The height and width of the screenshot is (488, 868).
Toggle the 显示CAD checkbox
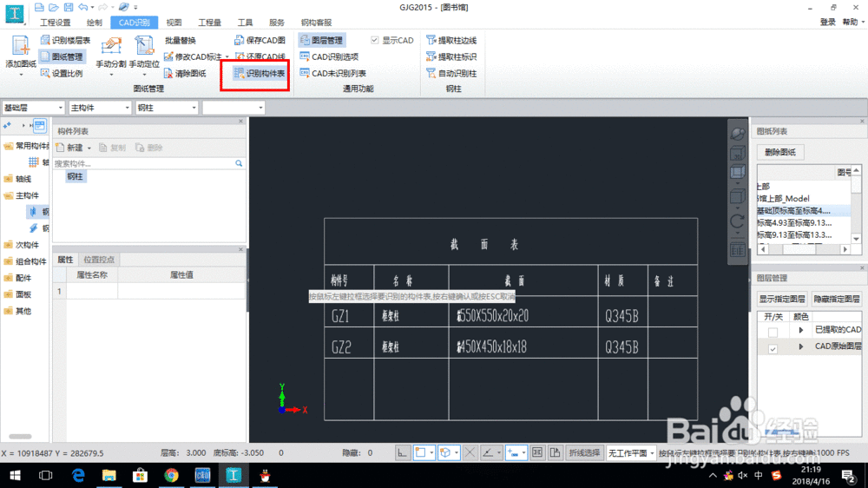[x=375, y=41]
